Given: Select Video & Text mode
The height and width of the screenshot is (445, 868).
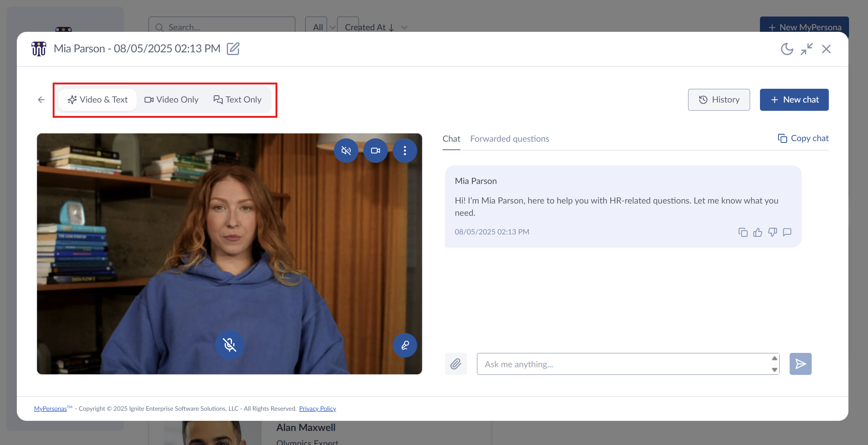Looking at the screenshot, I should [97, 100].
